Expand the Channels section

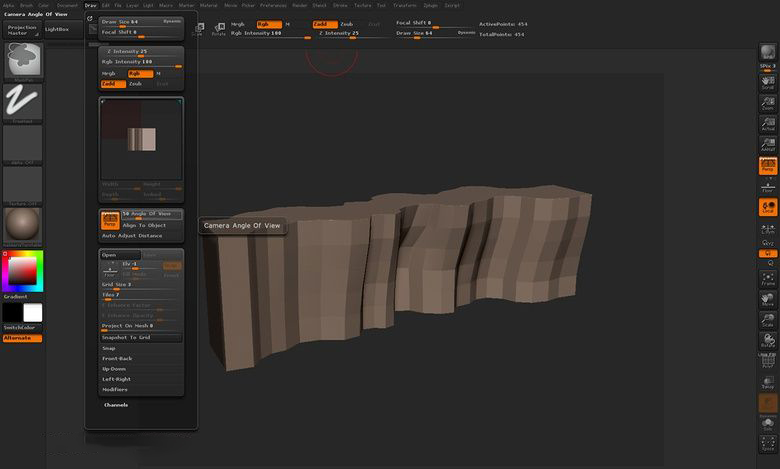click(115, 405)
